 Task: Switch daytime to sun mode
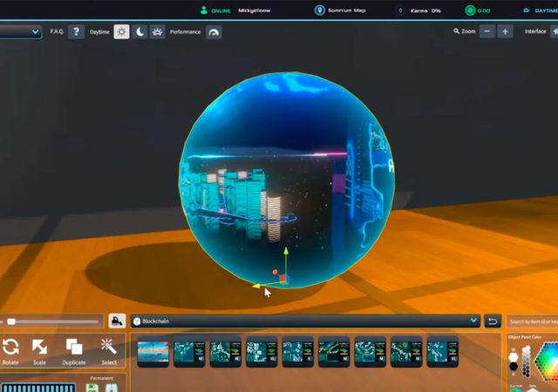click(121, 32)
